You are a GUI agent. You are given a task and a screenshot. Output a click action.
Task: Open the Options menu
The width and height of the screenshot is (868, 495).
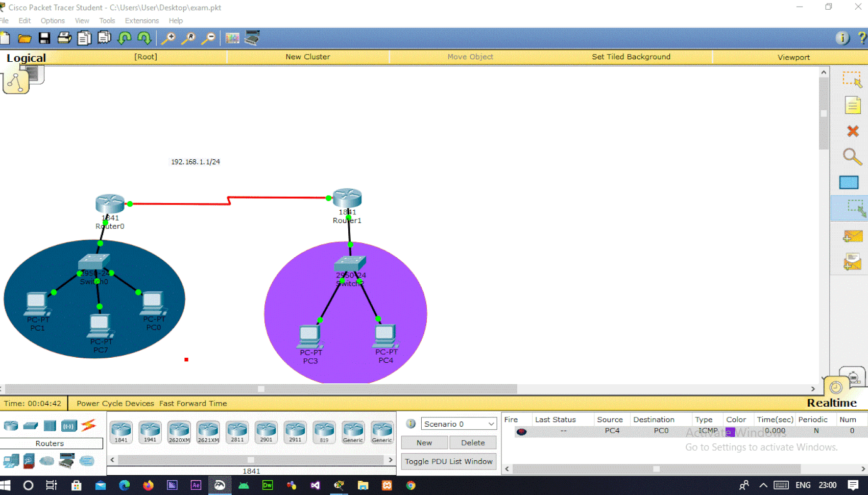pyautogui.click(x=53, y=21)
